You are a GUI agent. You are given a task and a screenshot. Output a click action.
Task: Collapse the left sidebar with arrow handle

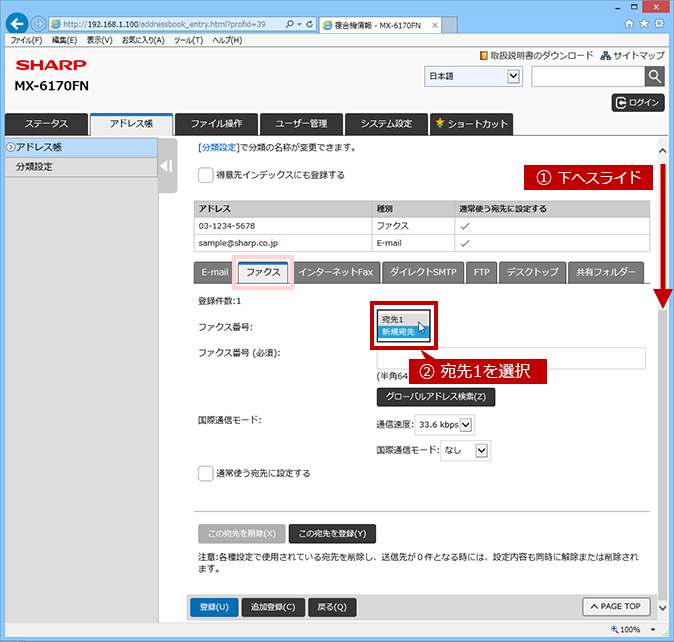pos(167,166)
